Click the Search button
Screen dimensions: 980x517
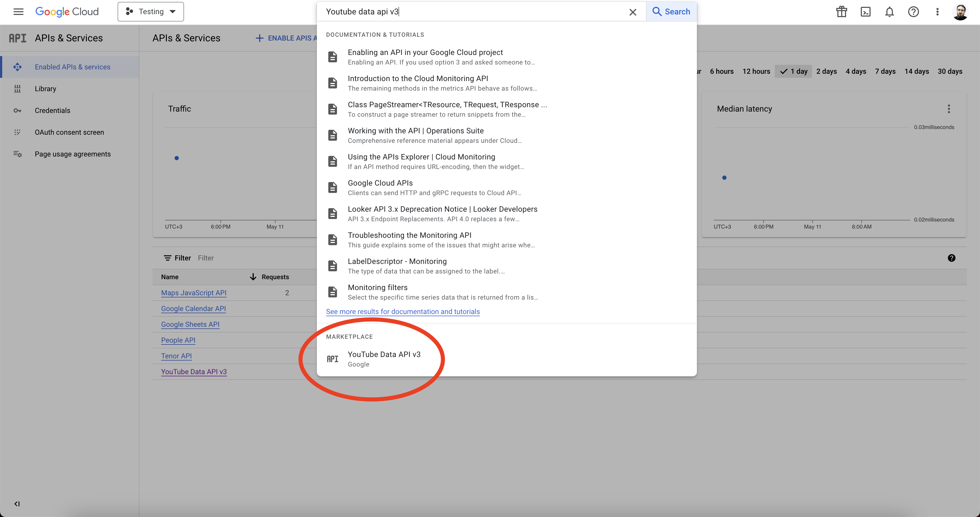[672, 12]
